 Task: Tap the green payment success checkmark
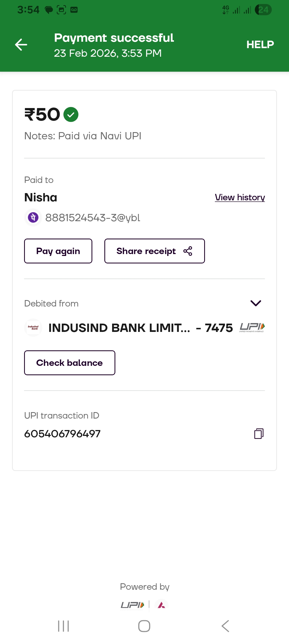[71, 114]
